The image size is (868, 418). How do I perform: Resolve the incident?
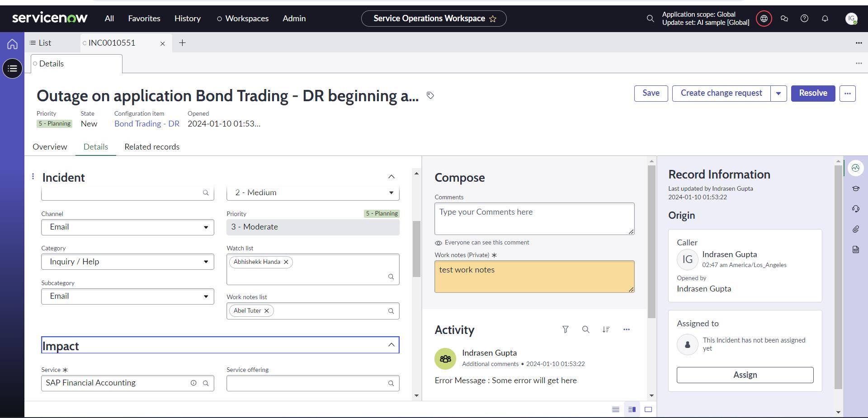click(813, 94)
